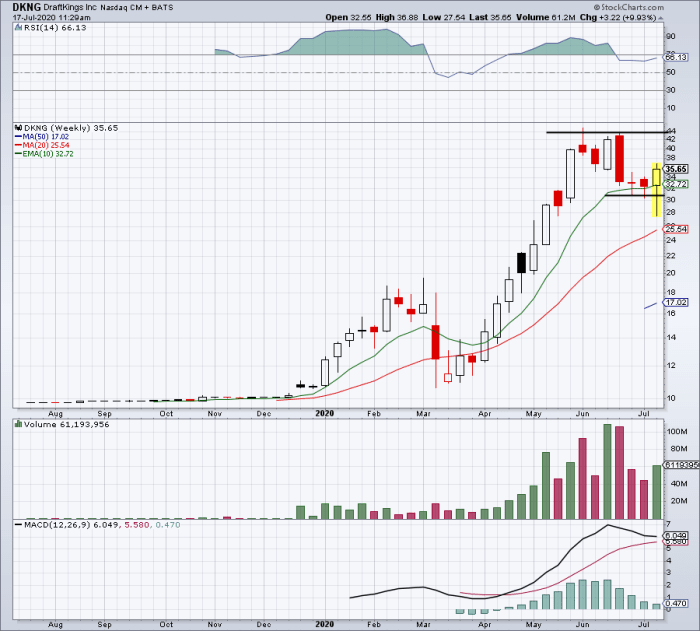
Task: Click the red MA(20) legend line
Action: [x=18, y=145]
